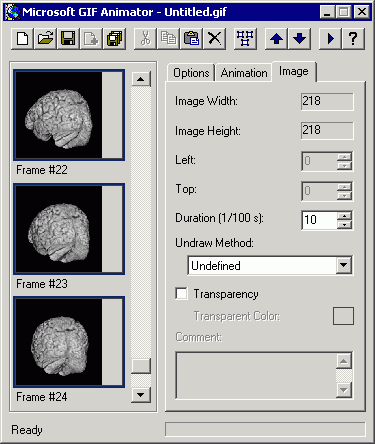
Task: Select Frame #23 thumbnail
Action: click(x=69, y=229)
